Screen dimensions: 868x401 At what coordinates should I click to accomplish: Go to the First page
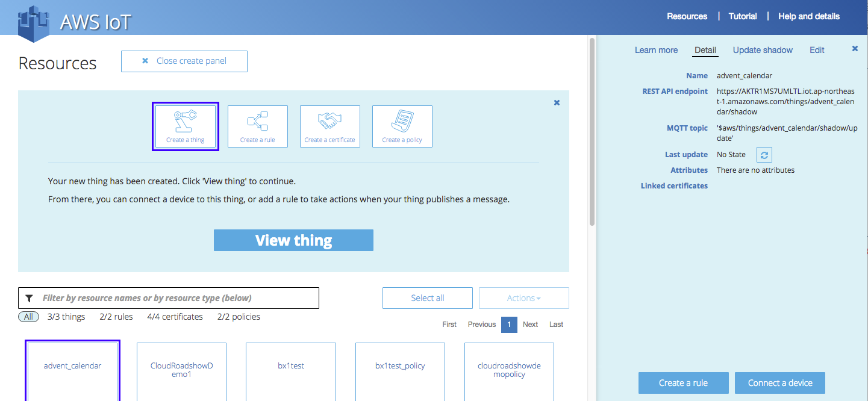(449, 325)
